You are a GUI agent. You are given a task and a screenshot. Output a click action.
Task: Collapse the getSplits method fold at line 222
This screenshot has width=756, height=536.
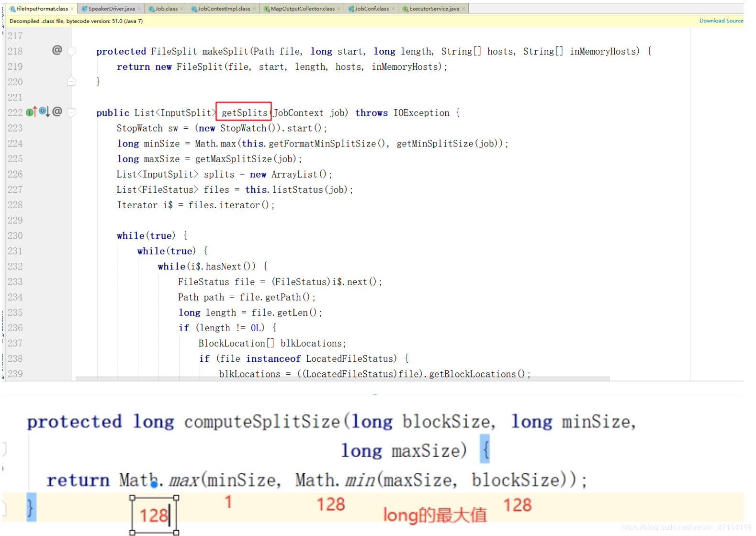(x=71, y=112)
